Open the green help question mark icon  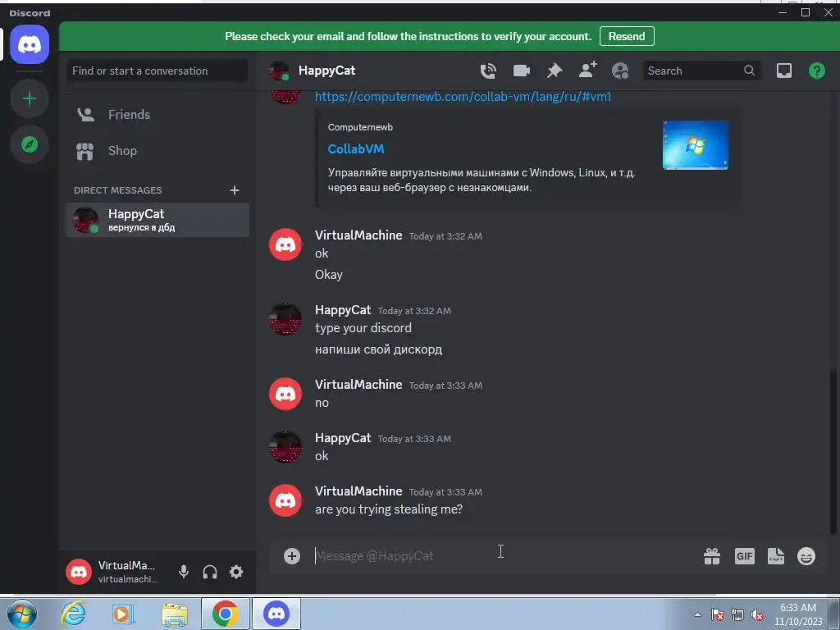coord(817,71)
